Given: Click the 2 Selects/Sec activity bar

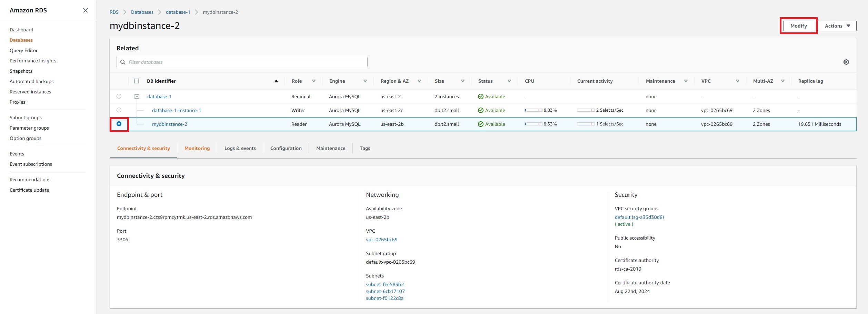Looking at the screenshot, I should pos(586,110).
